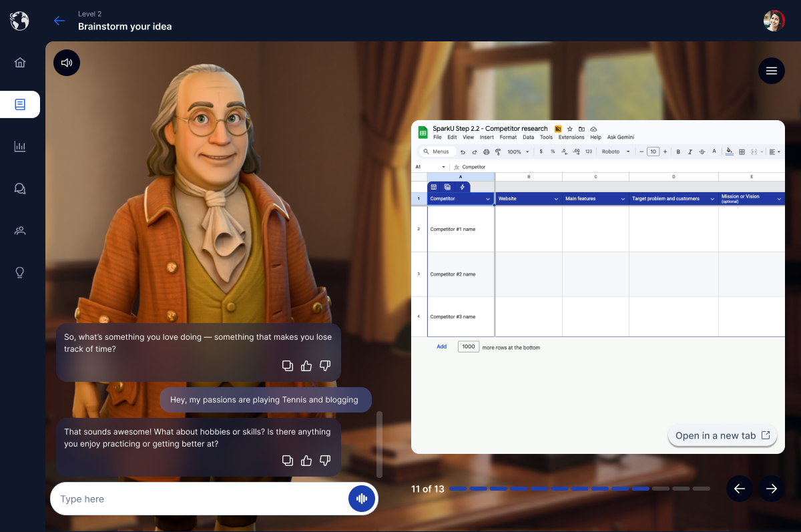Open the user profile avatar
Screen dimensions: 801x532
click(774, 21)
